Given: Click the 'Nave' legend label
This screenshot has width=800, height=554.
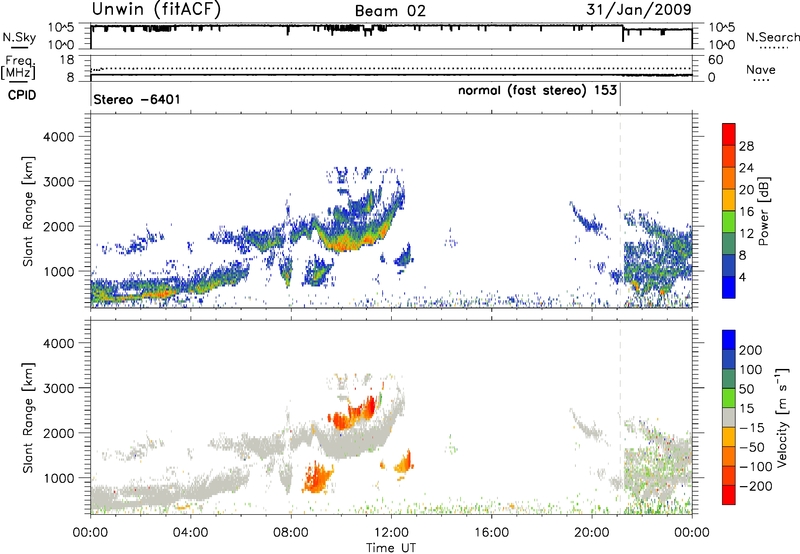Looking at the screenshot, I should coord(761,69).
